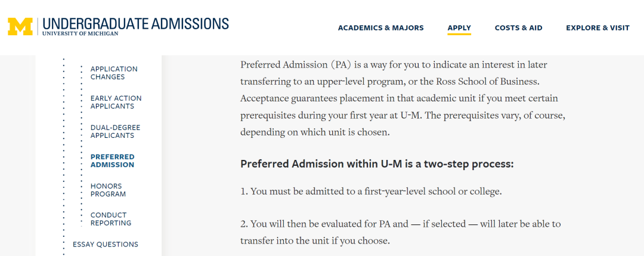Click the yellow underline beneath Apply

click(459, 34)
